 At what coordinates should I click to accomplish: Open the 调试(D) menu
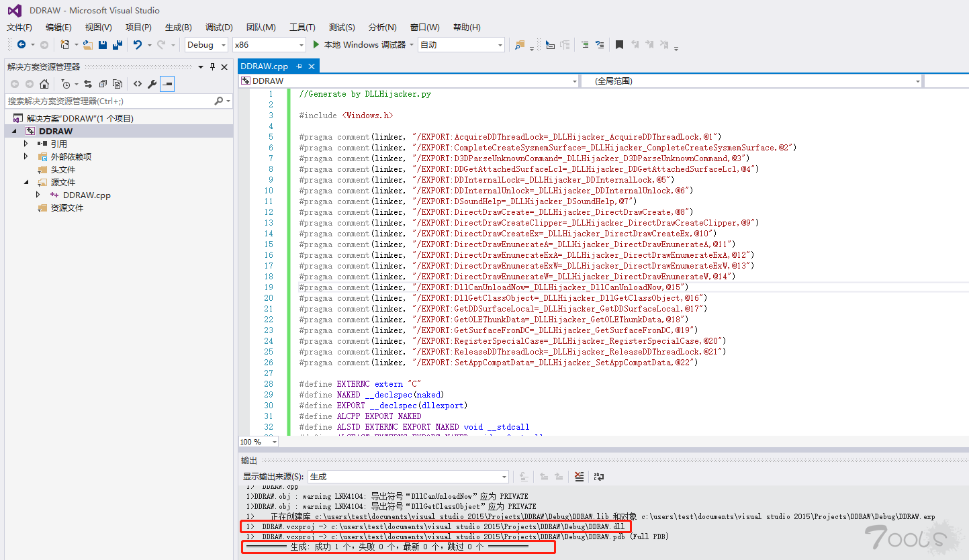pos(219,28)
